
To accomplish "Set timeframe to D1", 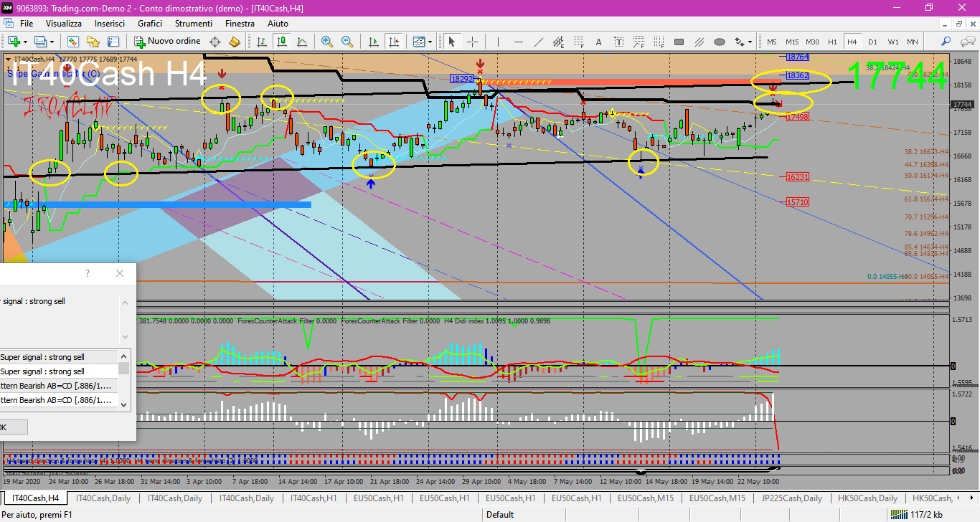I will click(872, 42).
